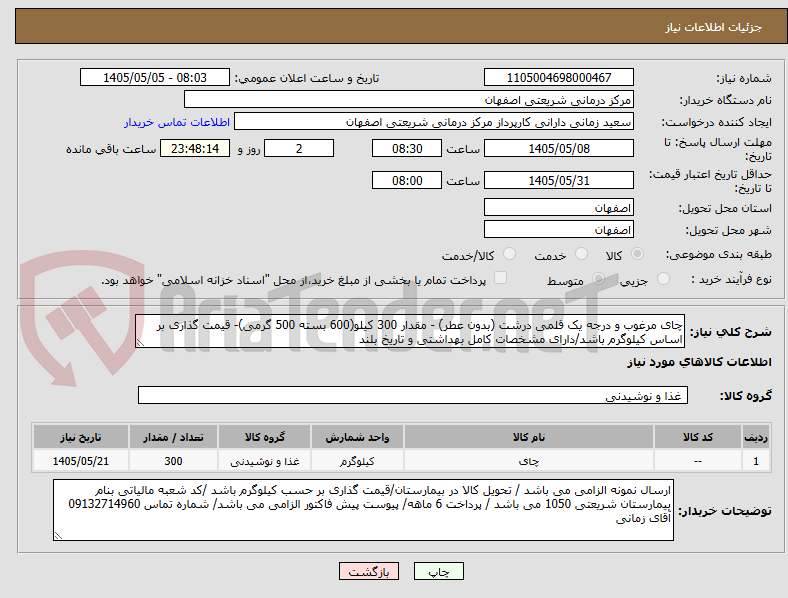This screenshot has width=788, height=598.
Task: Click the requester field سعید زمانی دارانی
Action: pos(434,122)
